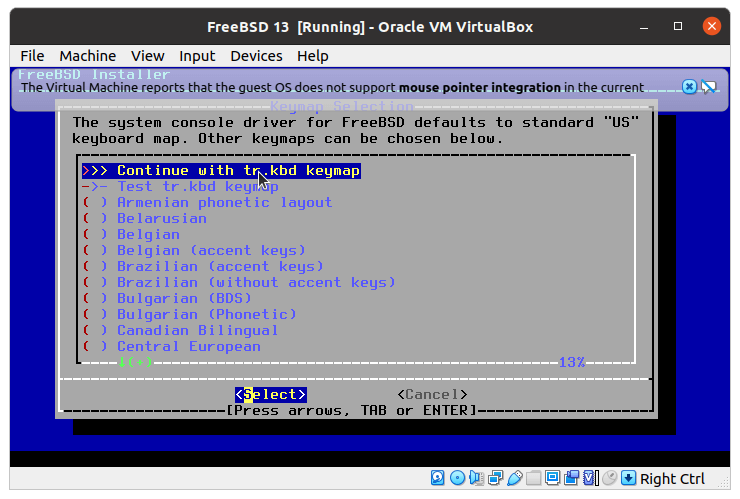Image resolution: width=740 pixels, height=499 pixels.
Task: Maximize the VirtualBox window
Action: pyautogui.click(x=678, y=26)
